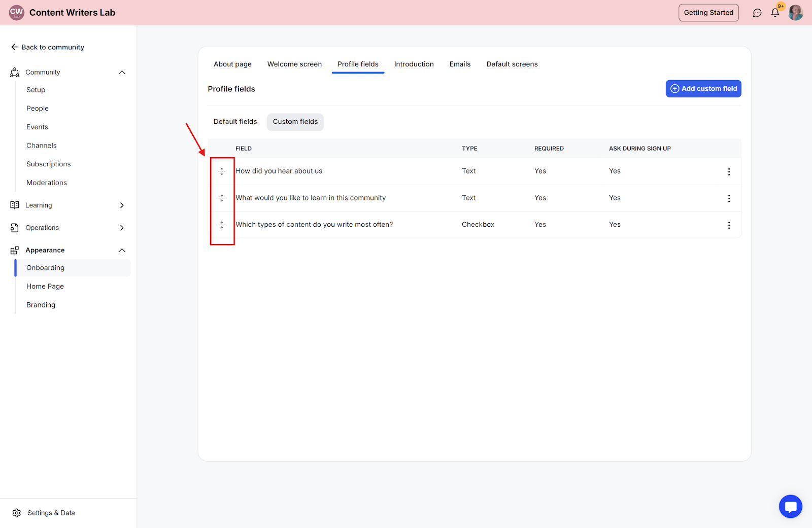Click 'Which types of content do you write most often?'
The image size is (812, 528).
tap(314, 225)
